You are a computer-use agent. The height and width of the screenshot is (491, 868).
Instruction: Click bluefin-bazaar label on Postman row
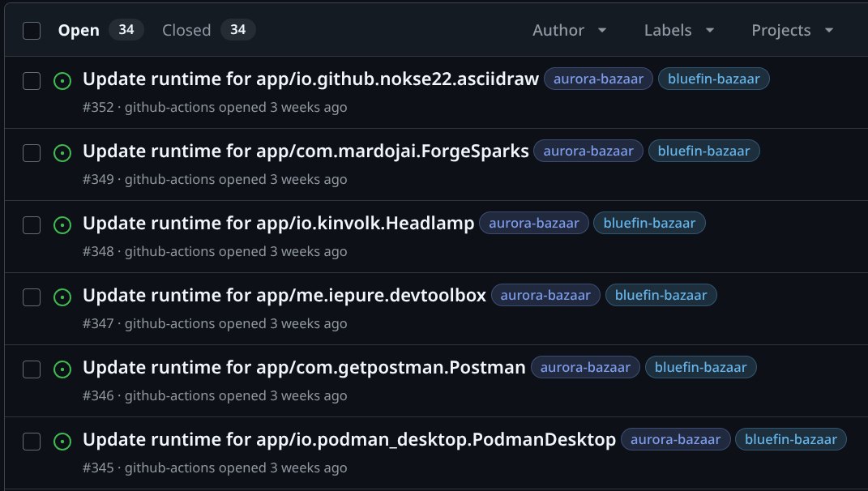[x=700, y=367]
